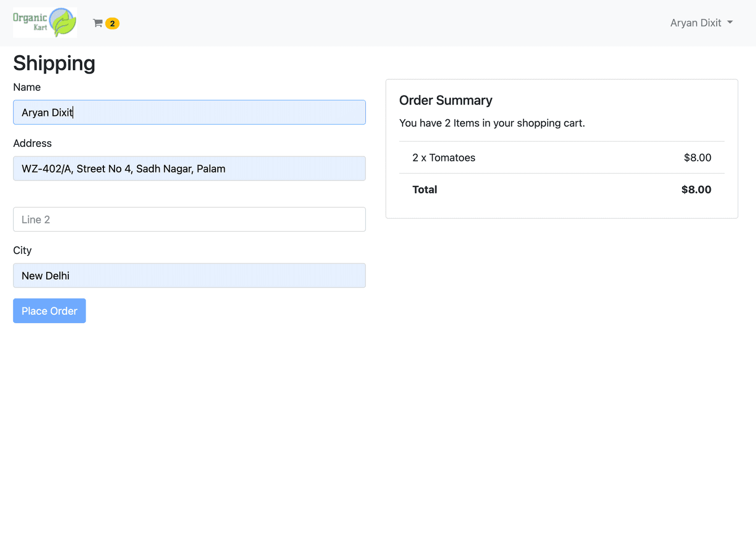The image size is (756, 534).
Task: Click the City field label
Action: 23,250
